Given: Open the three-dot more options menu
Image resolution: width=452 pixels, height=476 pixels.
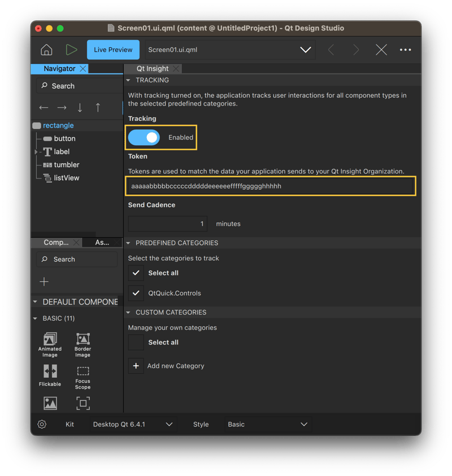Looking at the screenshot, I should tap(405, 50).
